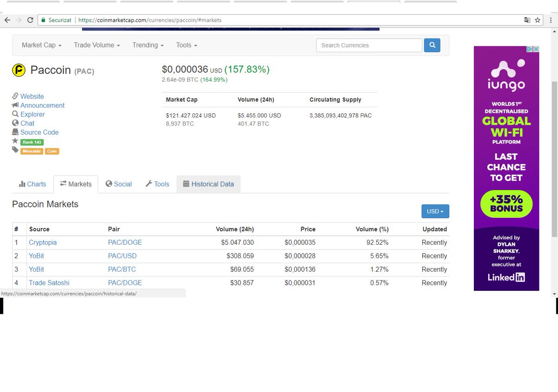This screenshot has height=392, width=558.
Task: Click the +35% BONUS ad button
Action: coord(506,204)
